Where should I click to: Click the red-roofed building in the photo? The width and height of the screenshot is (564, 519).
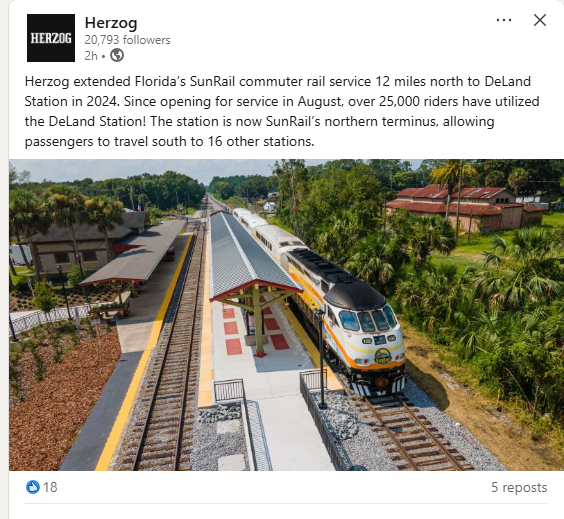pos(466,207)
